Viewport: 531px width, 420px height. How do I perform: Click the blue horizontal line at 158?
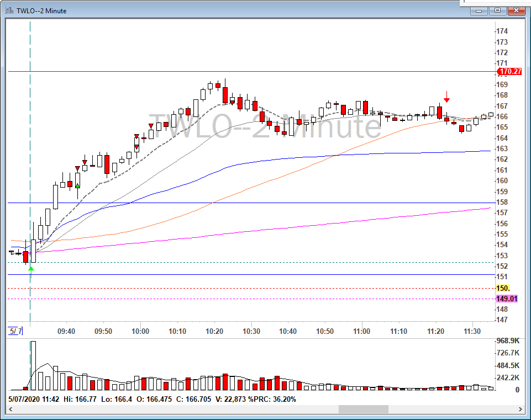(x=251, y=203)
